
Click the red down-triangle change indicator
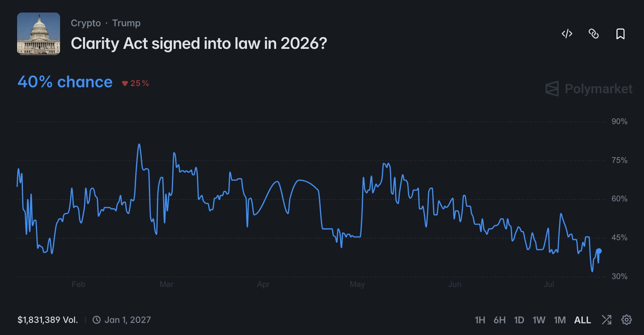pyautogui.click(x=125, y=84)
